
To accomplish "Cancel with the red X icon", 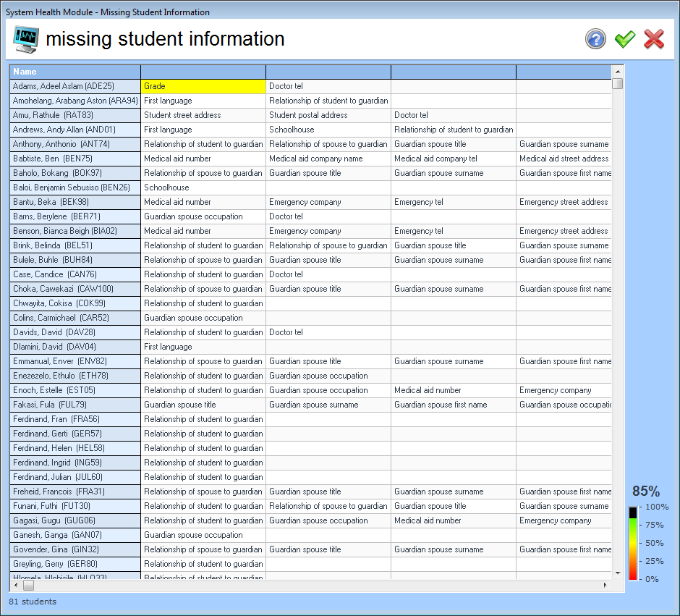I will [x=654, y=39].
